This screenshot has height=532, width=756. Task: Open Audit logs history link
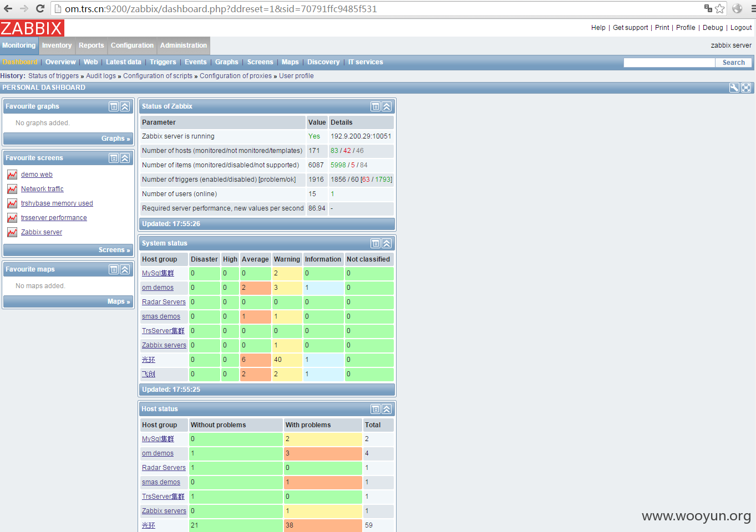pos(101,76)
